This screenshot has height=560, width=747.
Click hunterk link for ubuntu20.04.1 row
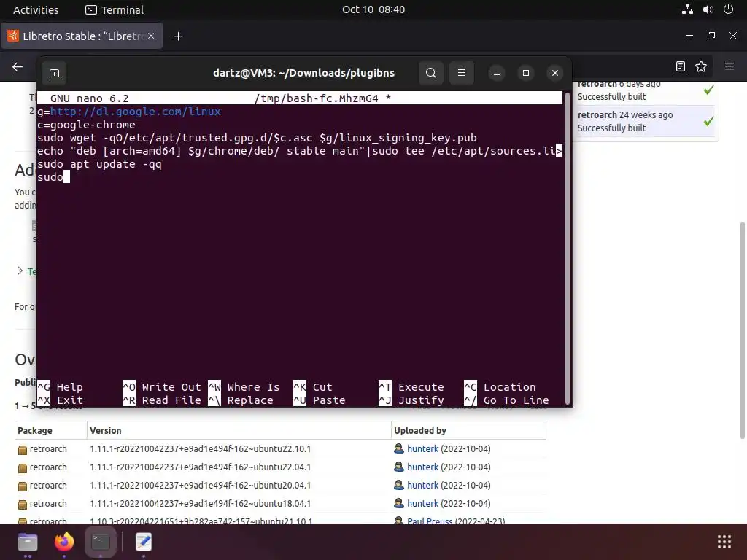click(422, 485)
